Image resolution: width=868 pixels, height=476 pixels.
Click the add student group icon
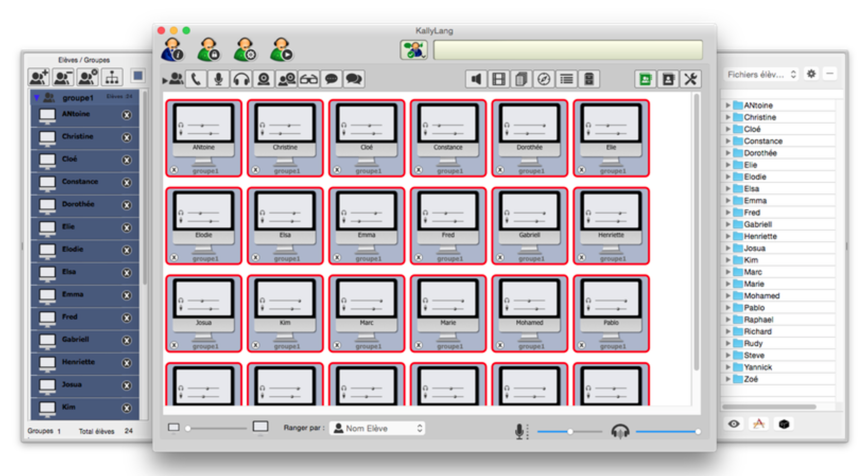[39, 77]
